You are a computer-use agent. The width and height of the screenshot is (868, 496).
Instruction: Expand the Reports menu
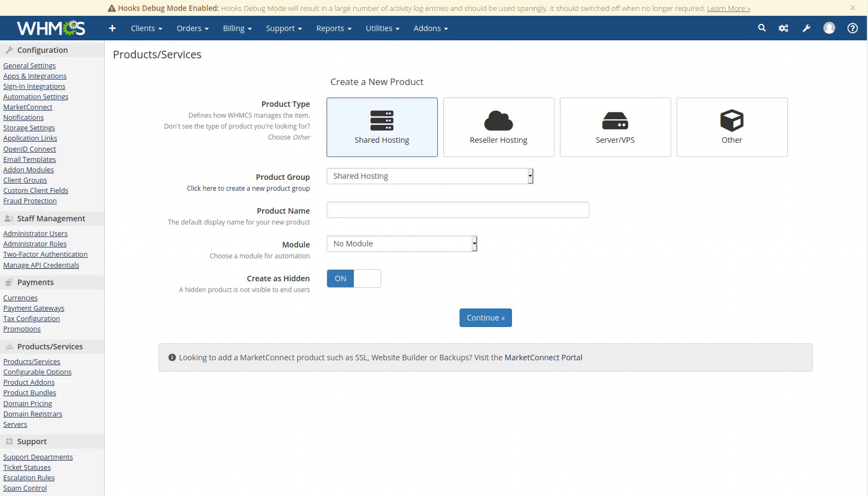(x=334, y=28)
